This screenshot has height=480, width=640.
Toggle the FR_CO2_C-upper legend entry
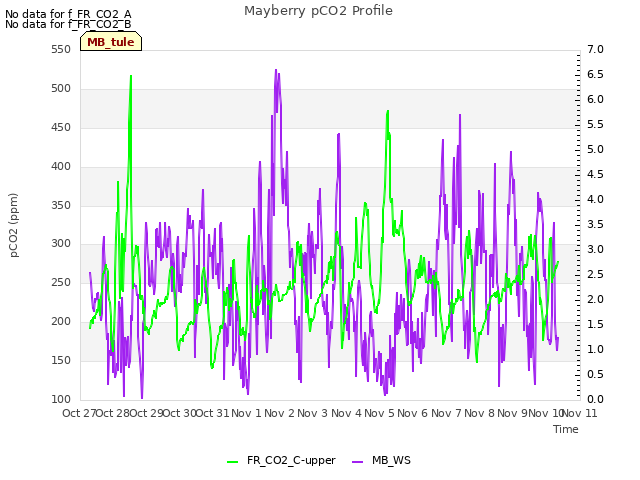click(281, 460)
